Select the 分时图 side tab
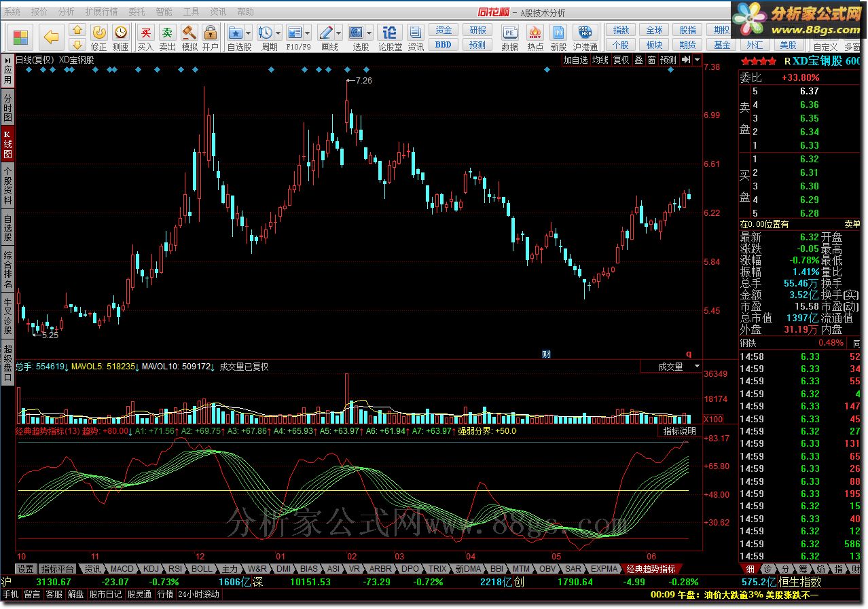This screenshot has height=609, width=868. pyautogui.click(x=7, y=107)
